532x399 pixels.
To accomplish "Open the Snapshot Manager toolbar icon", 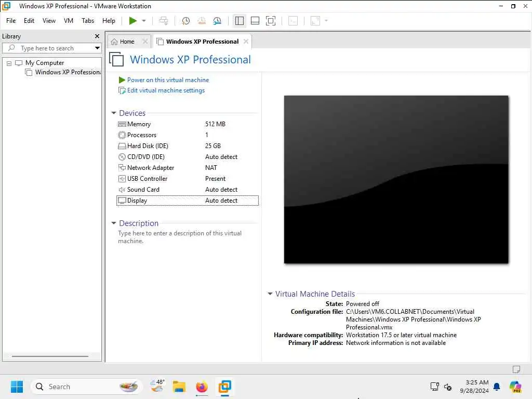I will click(x=217, y=21).
